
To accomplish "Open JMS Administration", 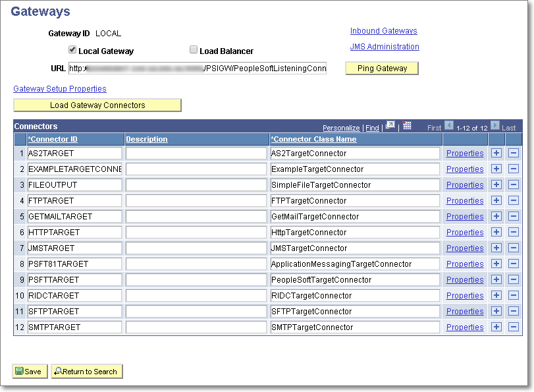I will (x=385, y=47).
